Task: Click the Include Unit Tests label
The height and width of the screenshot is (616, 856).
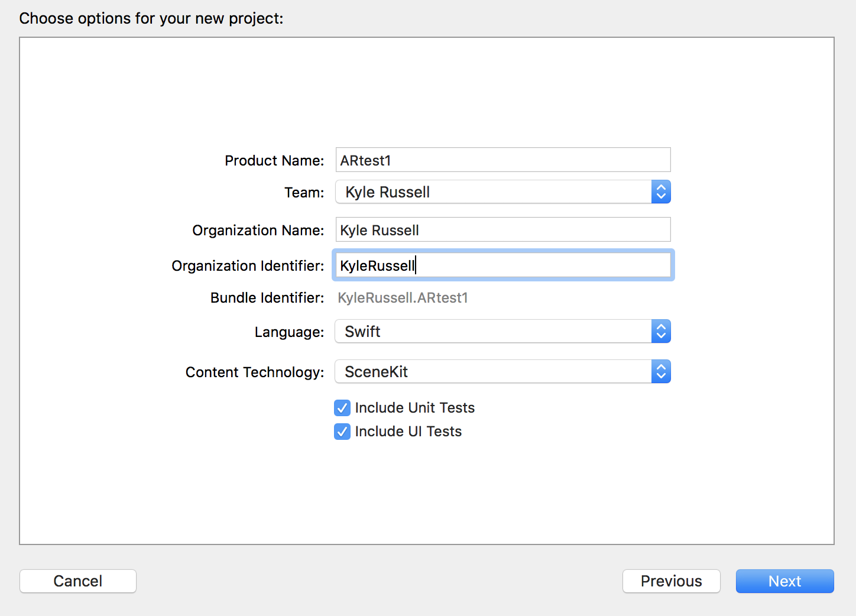Action: click(x=414, y=408)
